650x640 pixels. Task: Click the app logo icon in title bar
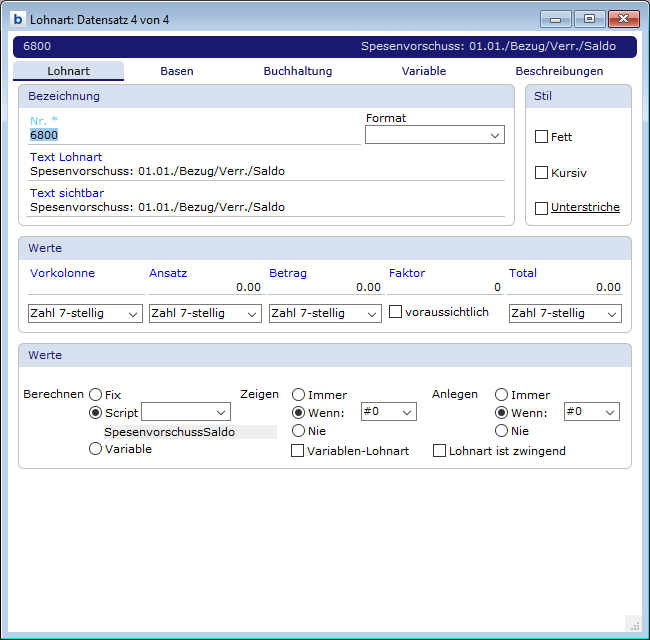pos(18,18)
